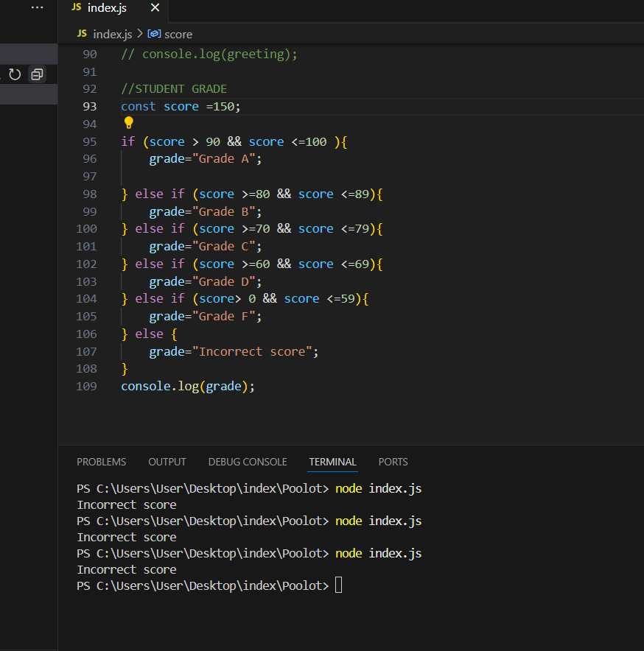Click line number 109 in the gutter
Screen dimensions: 644x651
tap(86, 387)
